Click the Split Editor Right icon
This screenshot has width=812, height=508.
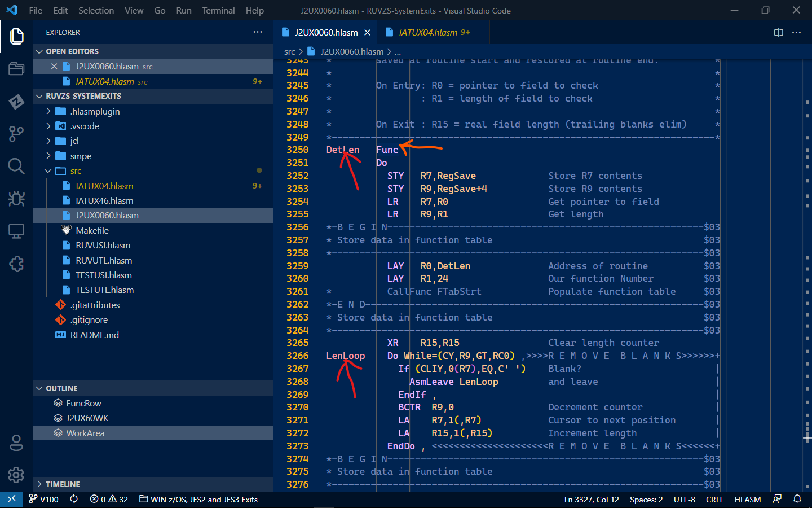pyautogui.click(x=779, y=33)
